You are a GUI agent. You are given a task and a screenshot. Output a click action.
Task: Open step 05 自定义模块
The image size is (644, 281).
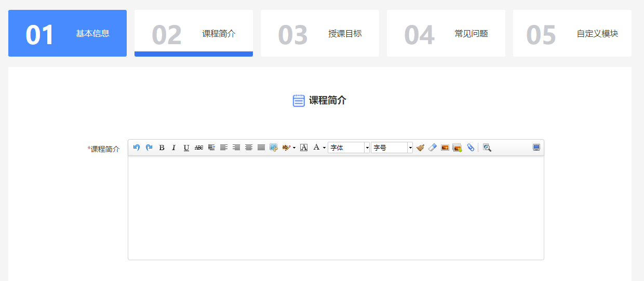pos(572,33)
